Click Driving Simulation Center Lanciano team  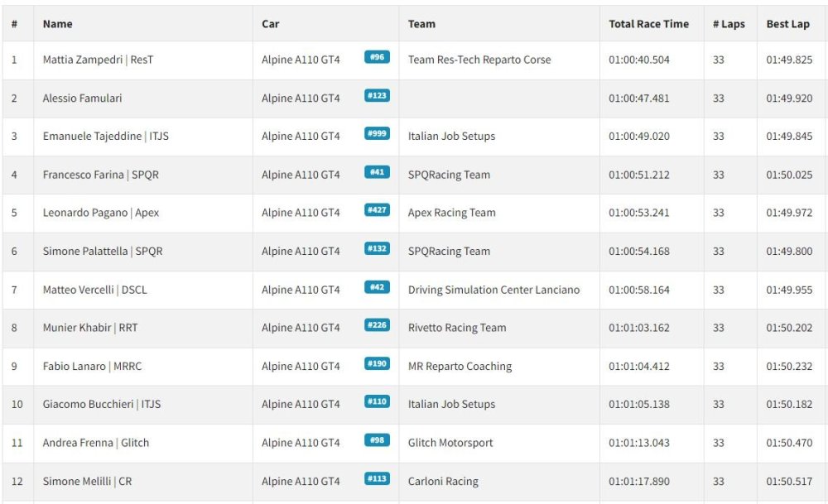[x=493, y=290]
